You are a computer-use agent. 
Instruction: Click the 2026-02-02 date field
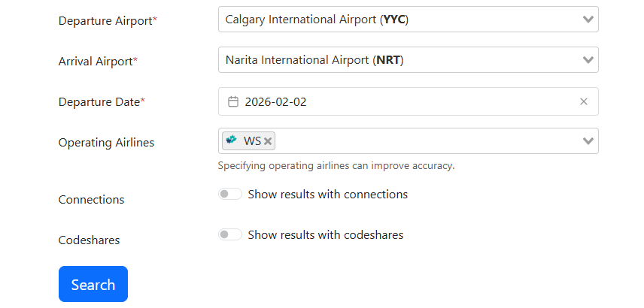pos(409,101)
